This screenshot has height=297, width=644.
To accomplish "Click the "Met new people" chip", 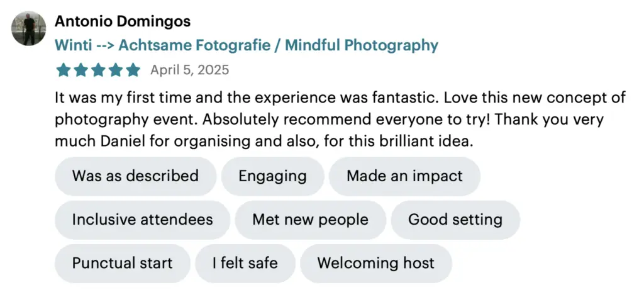I will click(310, 220).
